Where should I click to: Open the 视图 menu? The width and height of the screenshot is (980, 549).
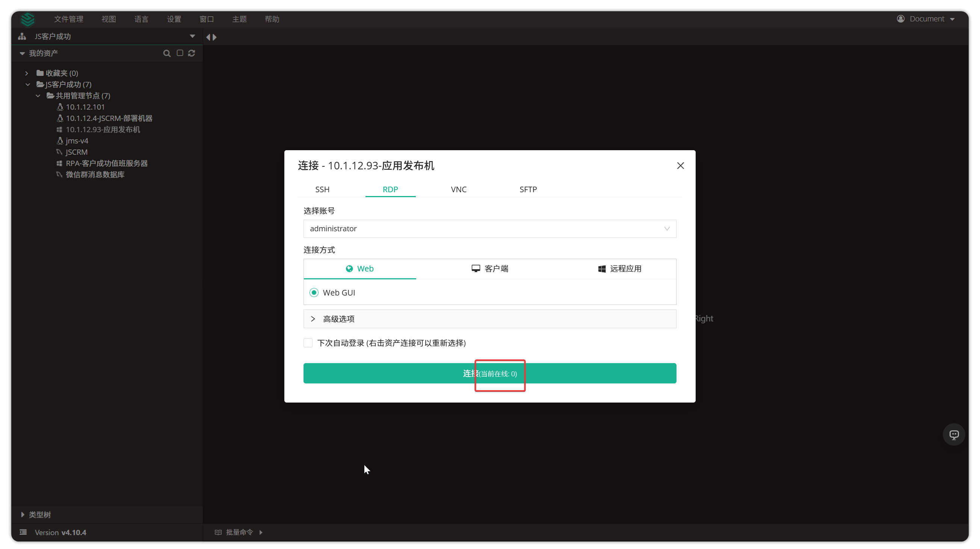tap(109, 19)
